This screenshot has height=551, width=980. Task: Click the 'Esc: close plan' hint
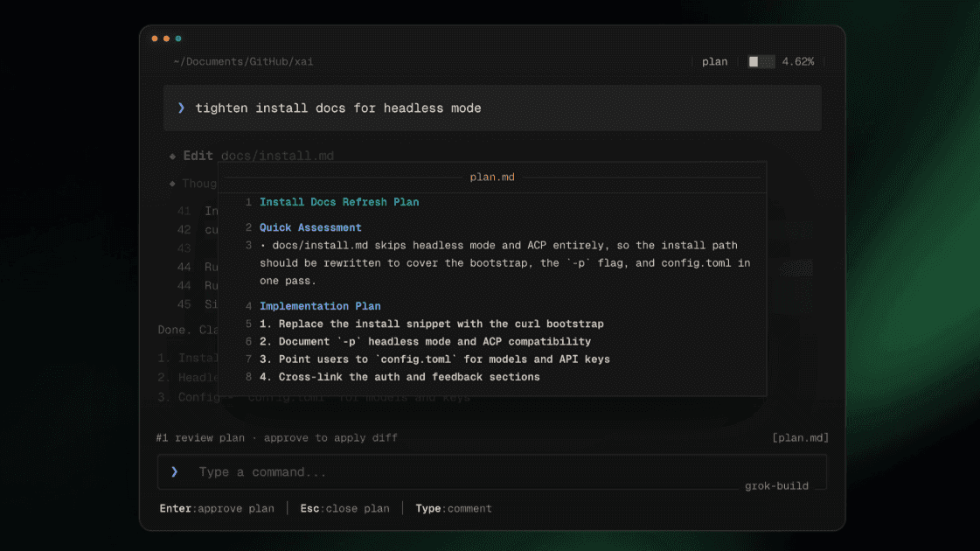coord(345,508)
